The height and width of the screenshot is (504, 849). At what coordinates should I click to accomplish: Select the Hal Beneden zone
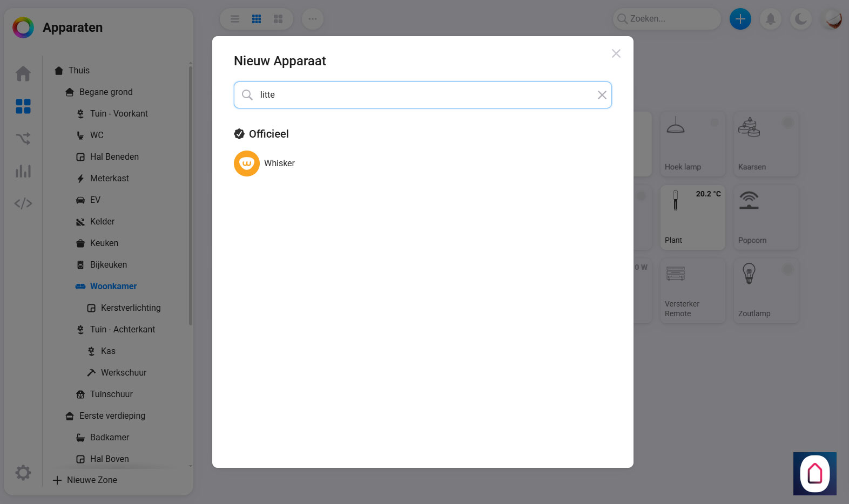click(x=114, y=157)
